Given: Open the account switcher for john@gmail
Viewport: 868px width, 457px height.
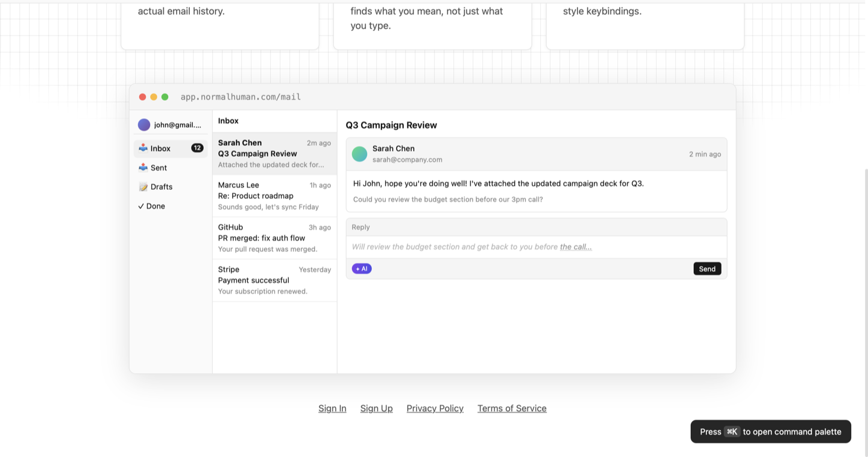Looking at the screenshot, I should 171,124.
